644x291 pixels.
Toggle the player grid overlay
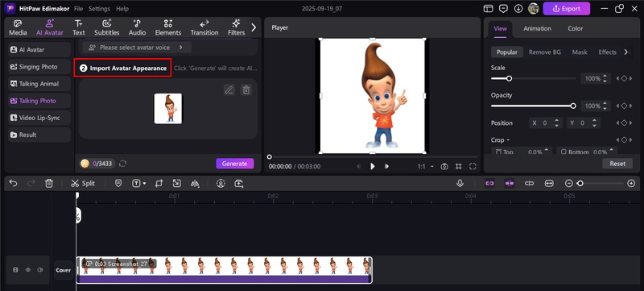(458, 167)
